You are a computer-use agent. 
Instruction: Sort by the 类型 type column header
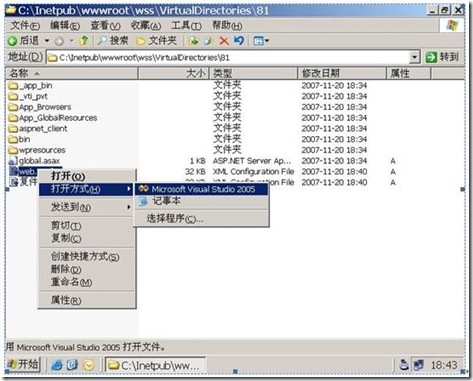click(254, 73)
